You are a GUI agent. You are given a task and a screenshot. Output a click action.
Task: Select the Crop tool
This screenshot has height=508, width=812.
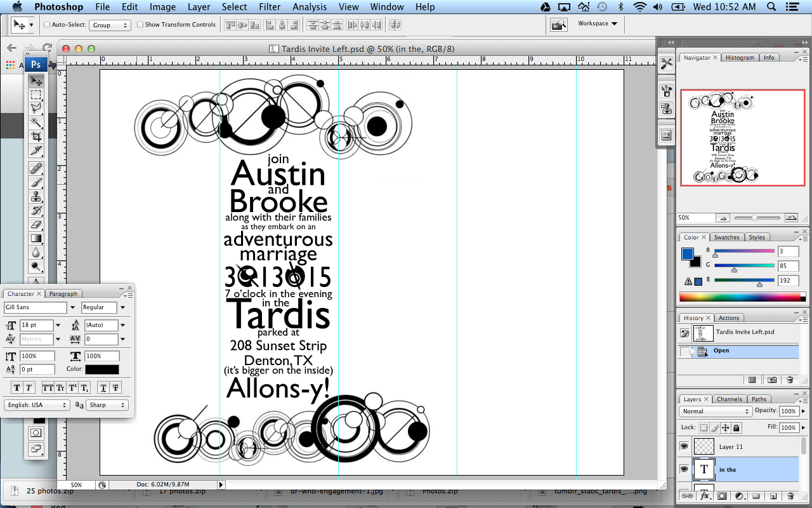[x=36, y=137]
